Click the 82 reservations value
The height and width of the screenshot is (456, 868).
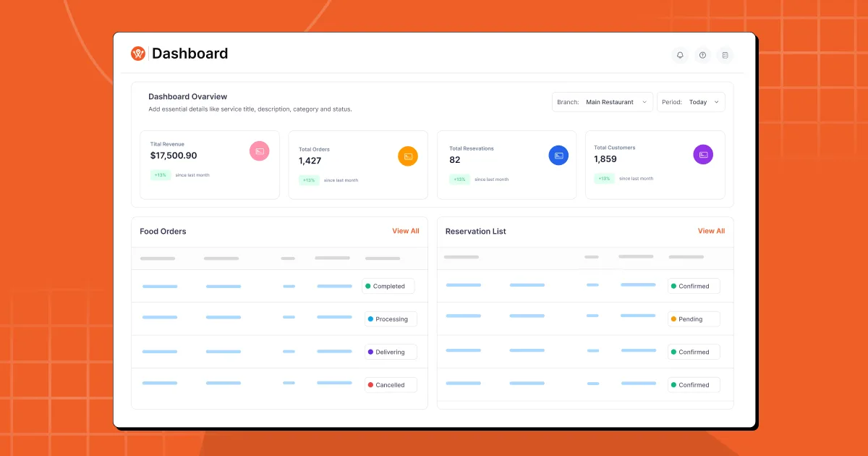pyautogui.click(x=455, y=160)
